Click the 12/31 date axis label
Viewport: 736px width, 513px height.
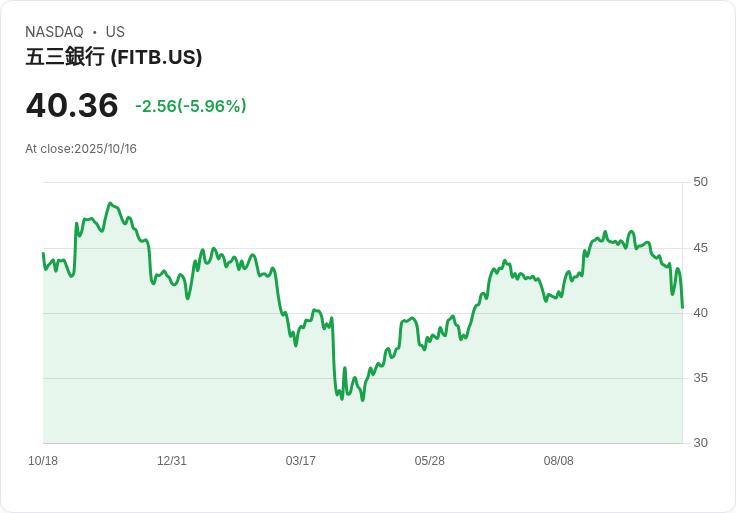tap(172, 461)
